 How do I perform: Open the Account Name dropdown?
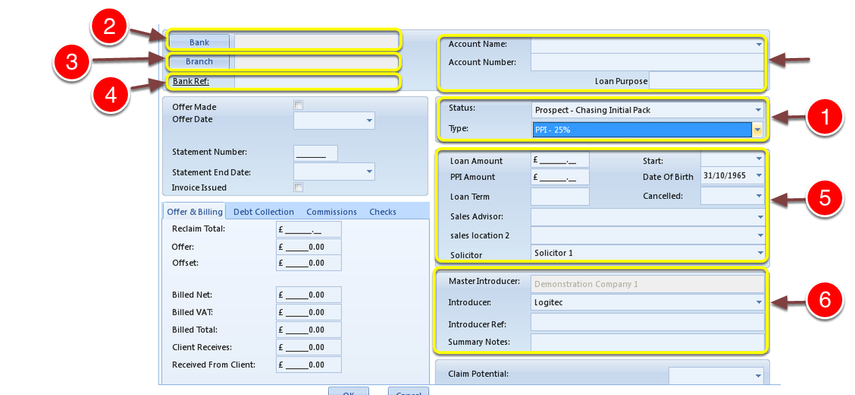pos(758,44)
